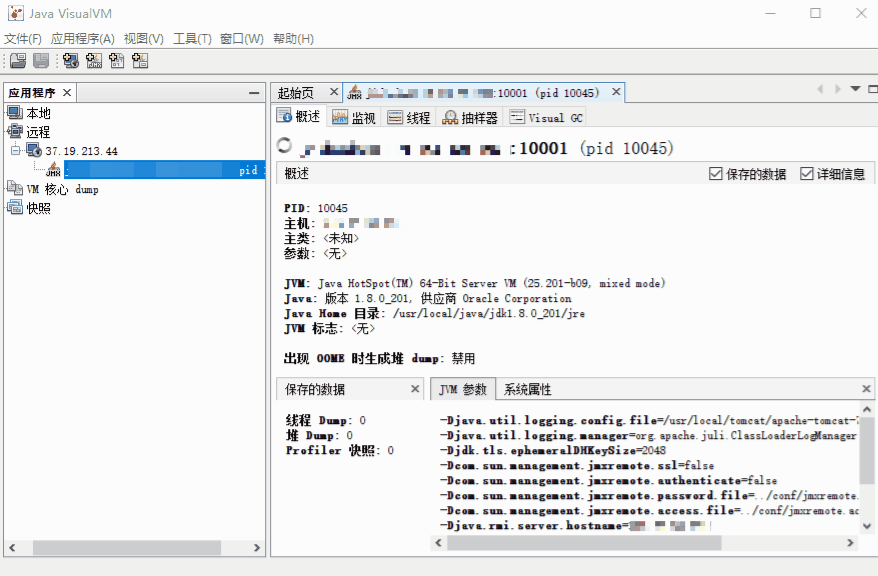Click the Load Snapshot toolbar icon
Screen dimensions: 878x576
click(x=18, y=60)
